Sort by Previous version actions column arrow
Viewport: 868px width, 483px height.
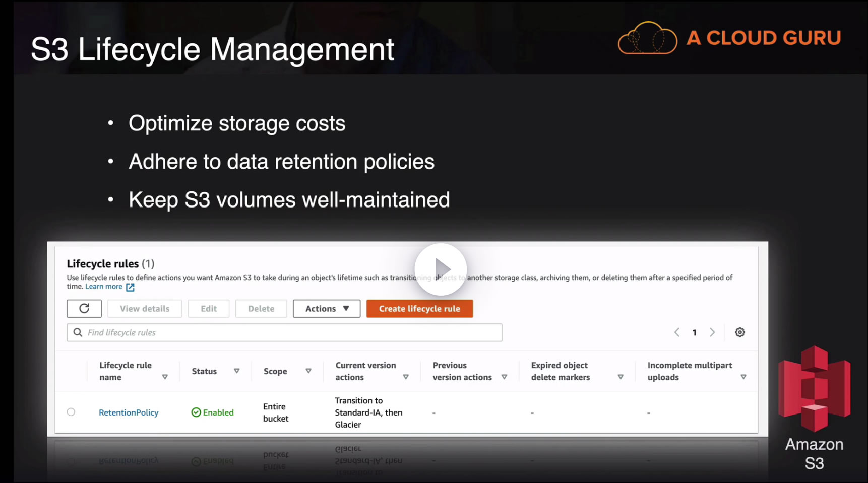tap(504, 377)
